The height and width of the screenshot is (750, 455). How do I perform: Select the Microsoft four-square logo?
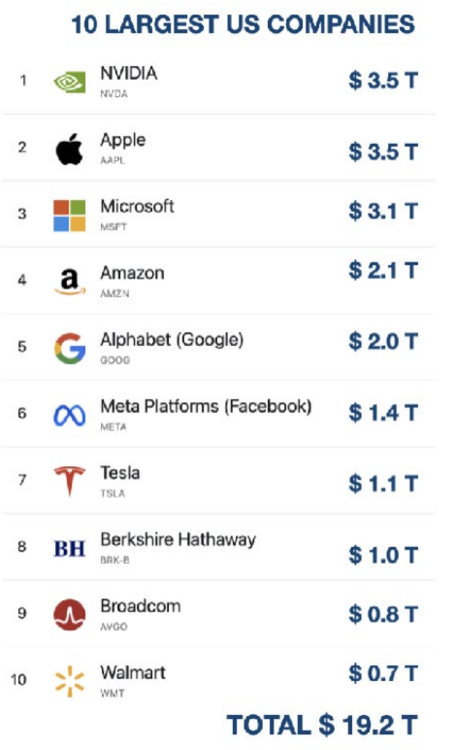pyautogui.click(x=69, y=216)
